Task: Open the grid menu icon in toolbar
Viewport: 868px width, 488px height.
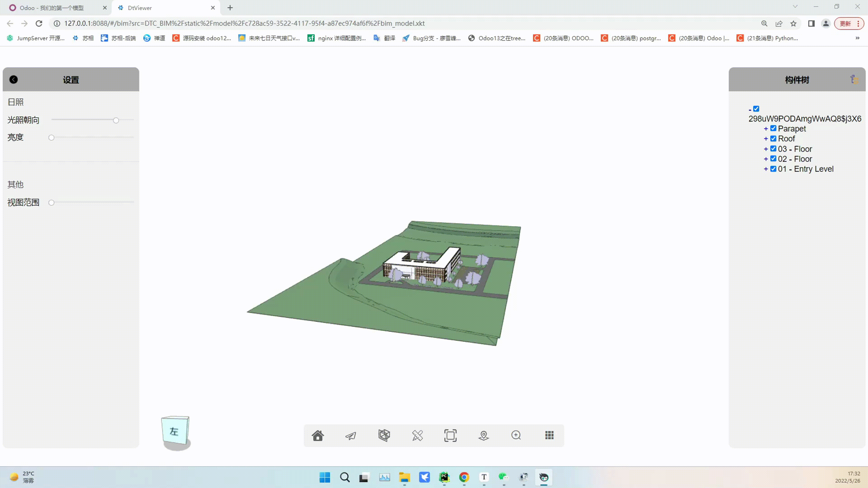Action: pos(549,435)
